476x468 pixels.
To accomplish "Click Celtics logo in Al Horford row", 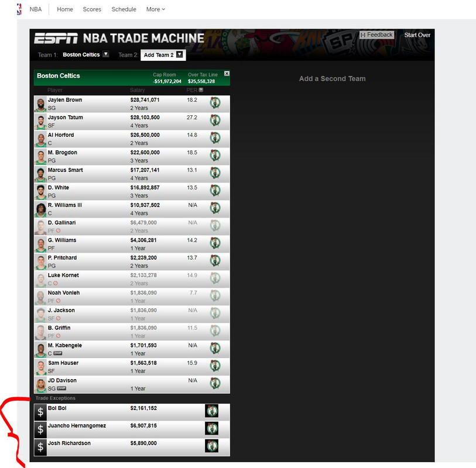I will (215, 138).
